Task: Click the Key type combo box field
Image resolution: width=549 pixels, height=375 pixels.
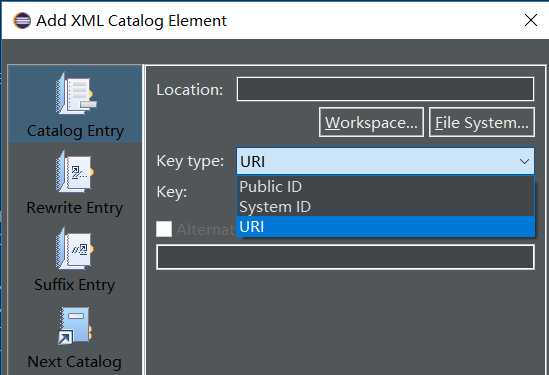Action: [385, 161]
